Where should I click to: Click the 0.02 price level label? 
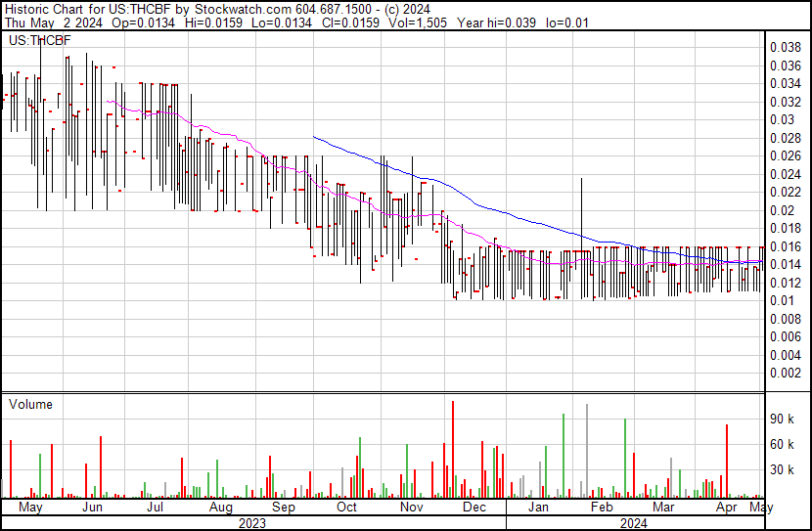click(782, 210)
